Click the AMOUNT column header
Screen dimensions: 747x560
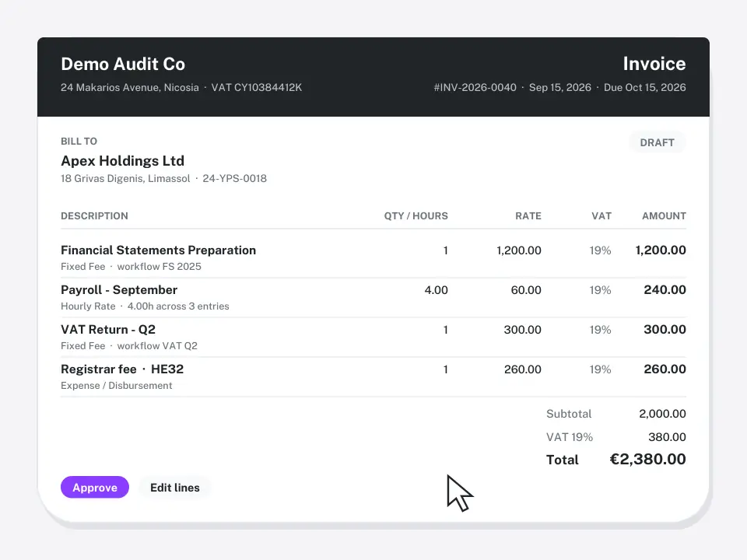tap(664, 215)
